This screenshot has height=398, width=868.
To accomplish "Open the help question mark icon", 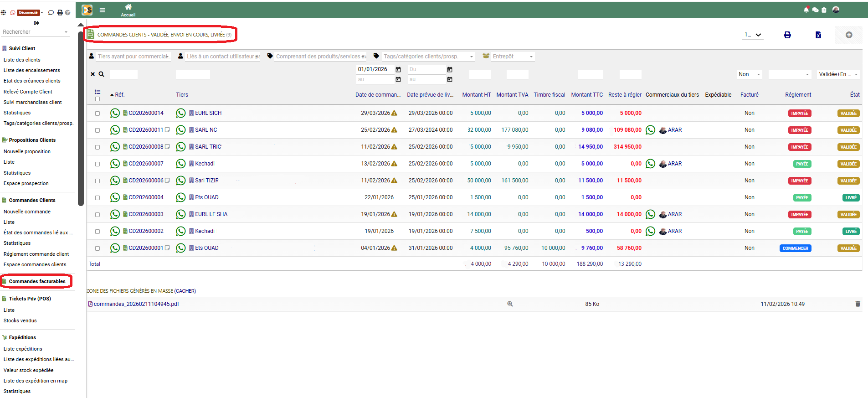I will [67, 13].
